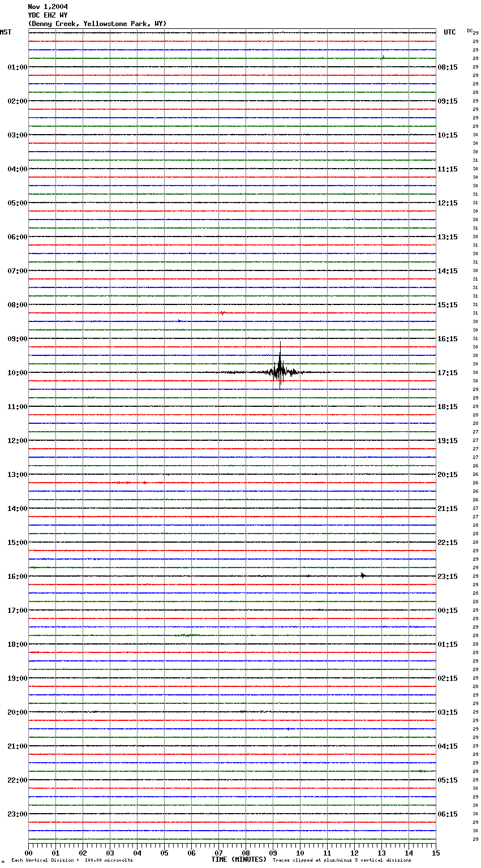The width and height of the screenshot is (481, 868).
Task: Click the "18:00" MST row label
Action: click(18, 644)
